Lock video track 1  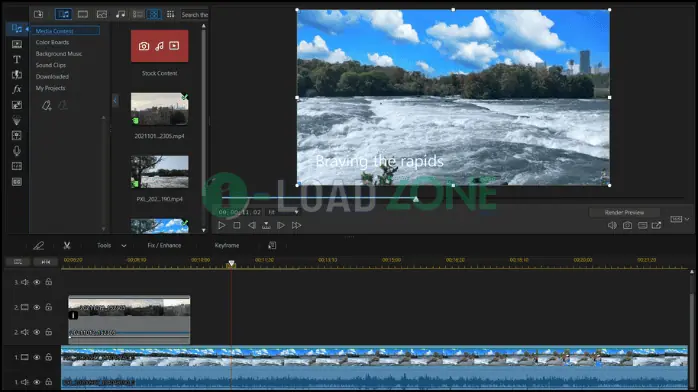49,357
